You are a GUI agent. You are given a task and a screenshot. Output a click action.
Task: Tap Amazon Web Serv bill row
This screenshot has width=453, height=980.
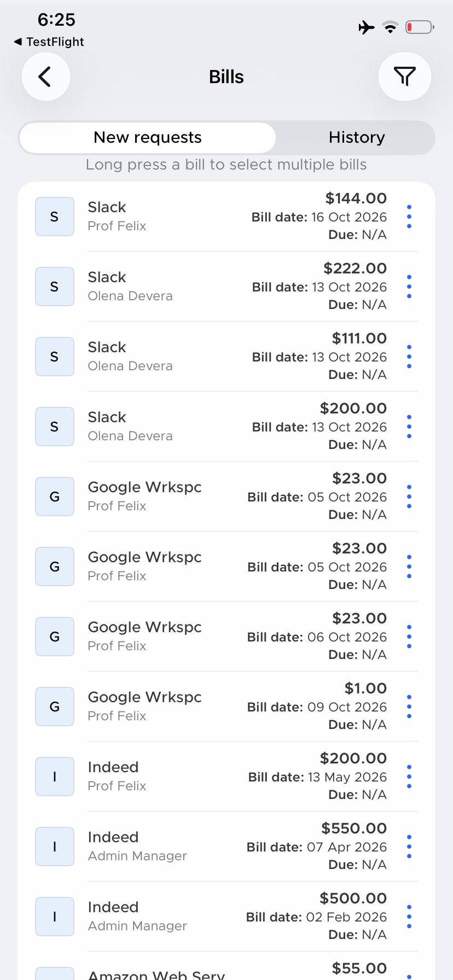[x=226, y=966]
